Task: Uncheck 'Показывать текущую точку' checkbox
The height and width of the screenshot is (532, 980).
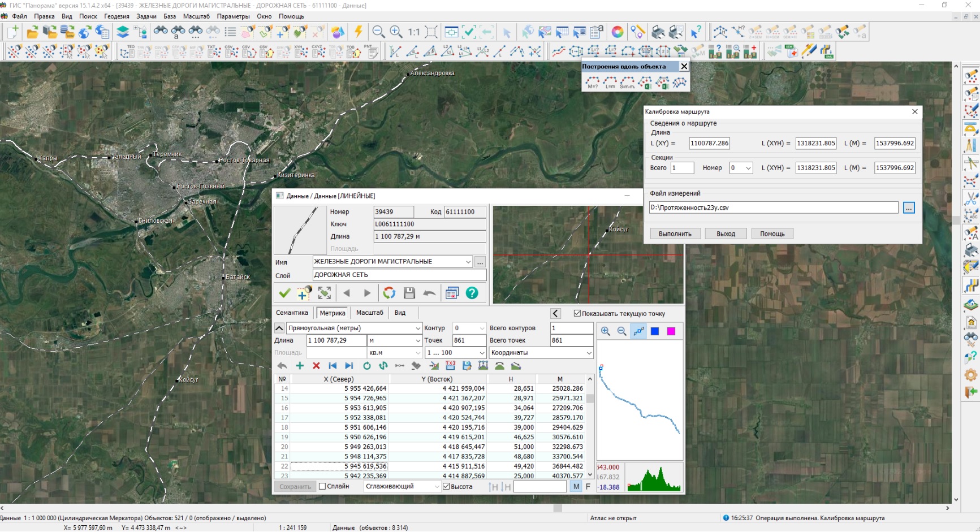Action: (577, 313)
